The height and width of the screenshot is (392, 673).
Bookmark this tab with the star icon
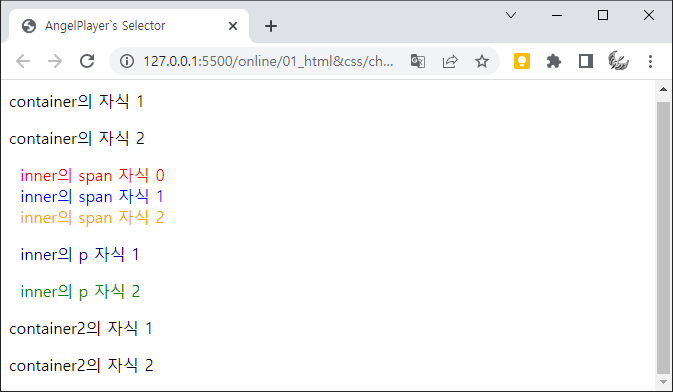pos(482,61)
